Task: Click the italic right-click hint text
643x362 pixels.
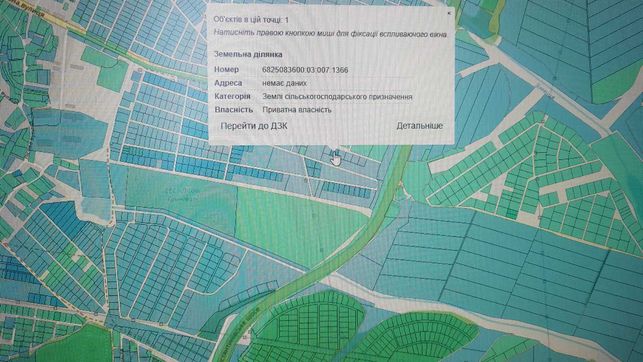Action: 330,34
